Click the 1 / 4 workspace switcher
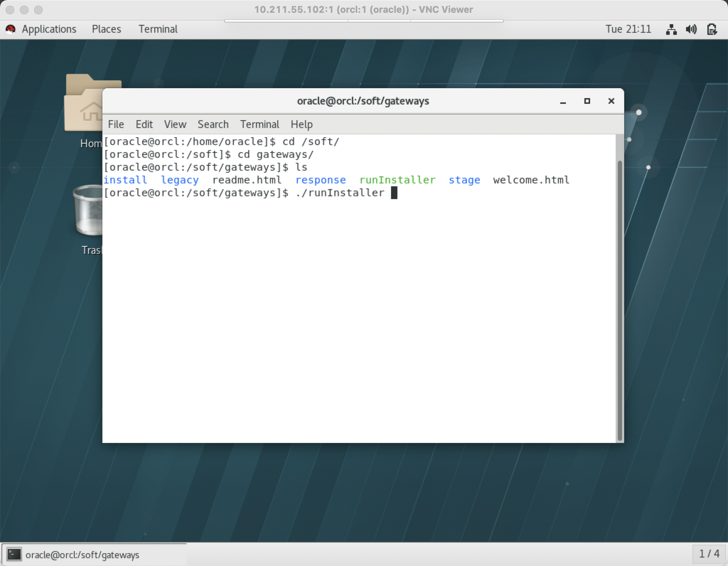The image size is (728, 566). coord(709,554)
